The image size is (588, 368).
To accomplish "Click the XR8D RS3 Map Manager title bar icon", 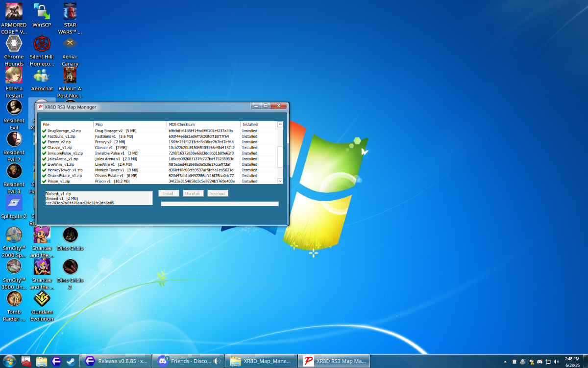I will tap(41, 107).
